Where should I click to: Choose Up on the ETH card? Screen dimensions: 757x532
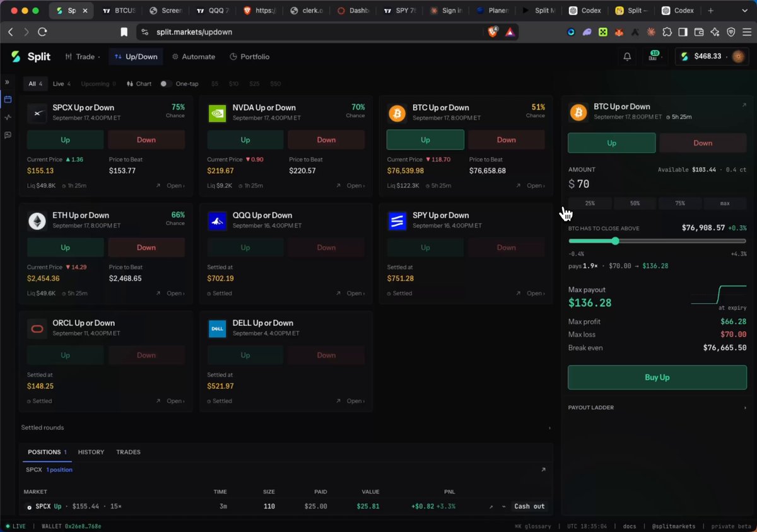pos(66,248)
